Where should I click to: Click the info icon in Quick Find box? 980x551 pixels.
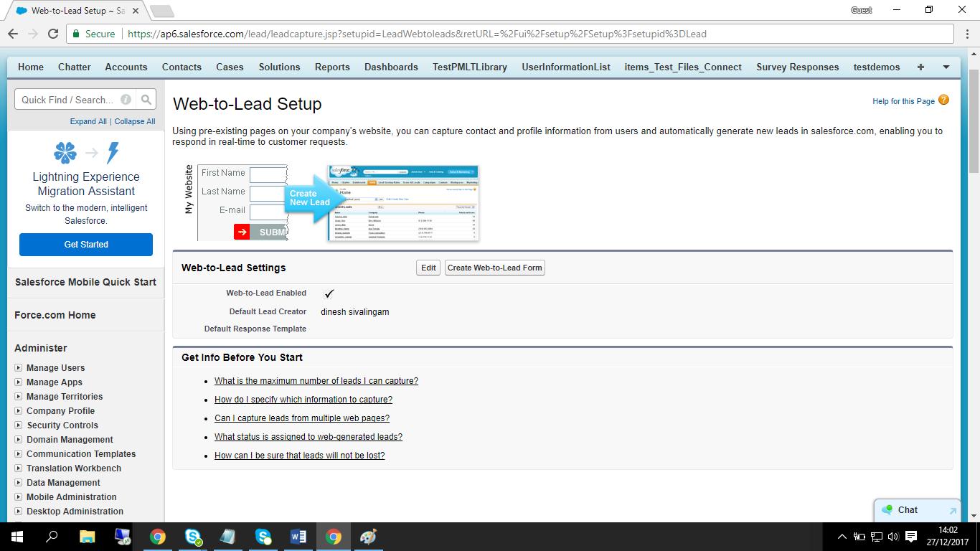pos(126,100)
